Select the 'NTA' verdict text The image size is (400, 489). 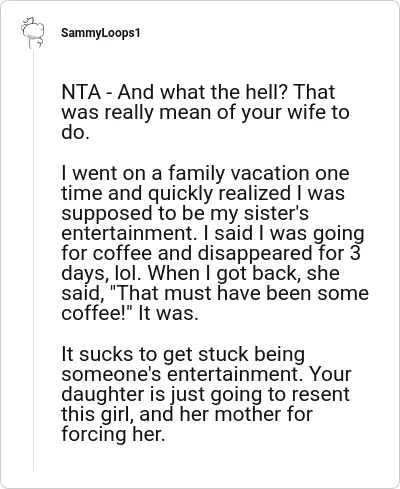pyautogui.click(x=81, y=92)
